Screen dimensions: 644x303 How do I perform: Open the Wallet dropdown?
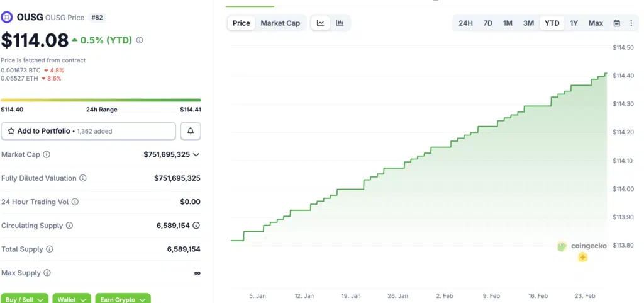pyautogui.click(x=71, y=299)
